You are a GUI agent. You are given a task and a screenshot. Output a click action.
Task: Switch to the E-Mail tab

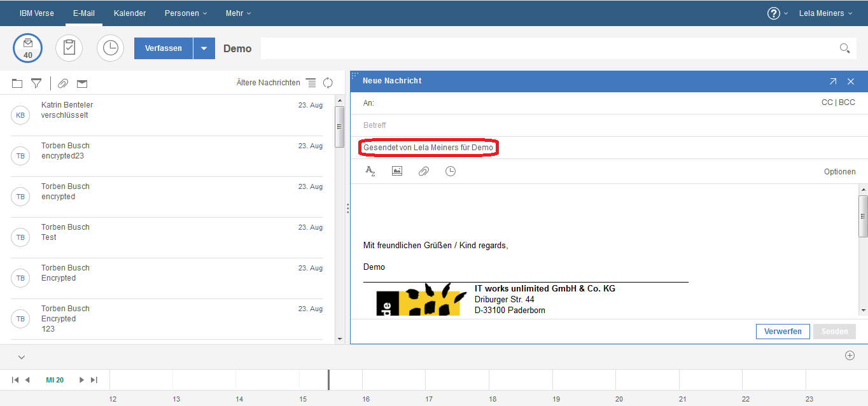coord(84,13)
